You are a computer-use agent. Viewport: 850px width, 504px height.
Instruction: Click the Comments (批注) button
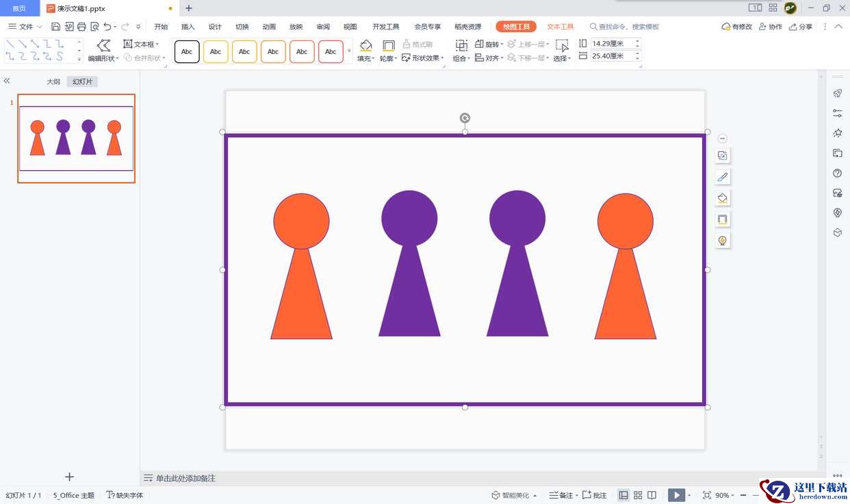pos(594,495)
